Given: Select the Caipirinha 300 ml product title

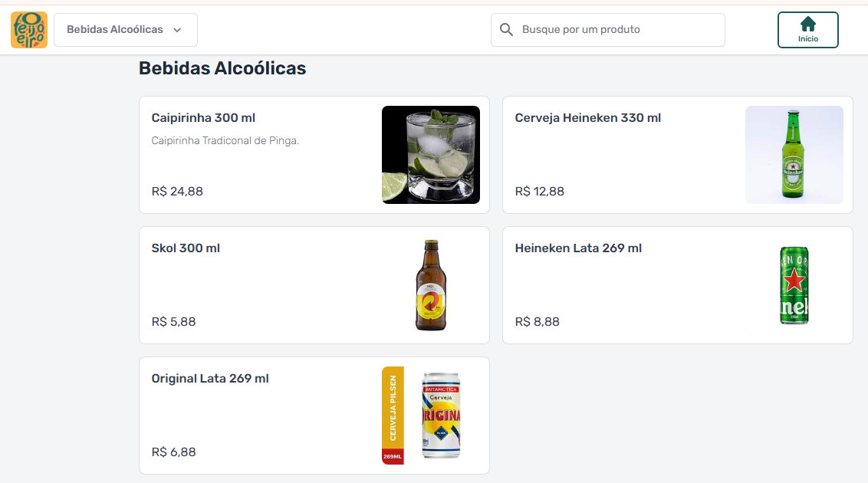Looking at the screenshot, I should (x=203, y=118).
